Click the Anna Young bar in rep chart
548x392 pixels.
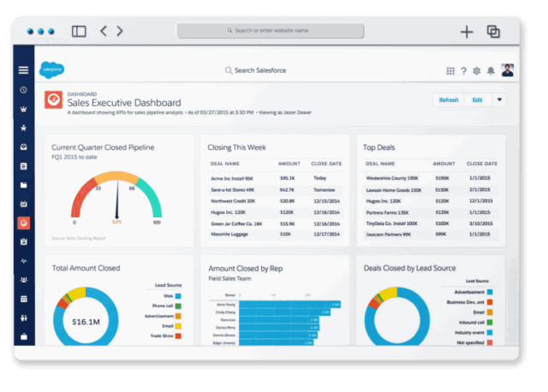point(289,305)
